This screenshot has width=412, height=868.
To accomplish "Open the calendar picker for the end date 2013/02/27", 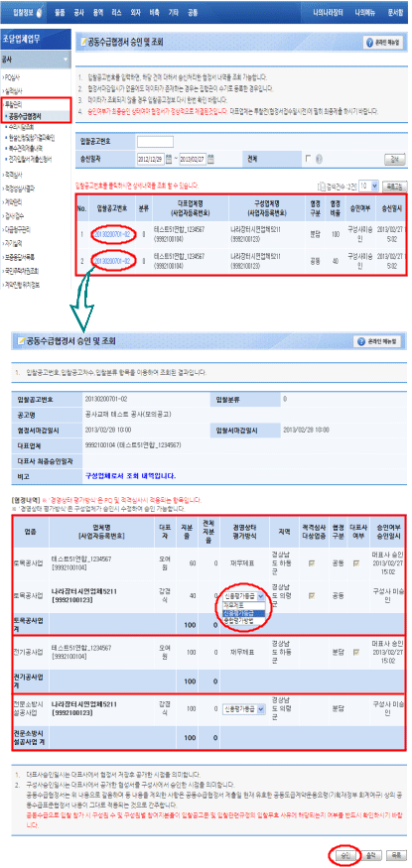I will [210, 159].
